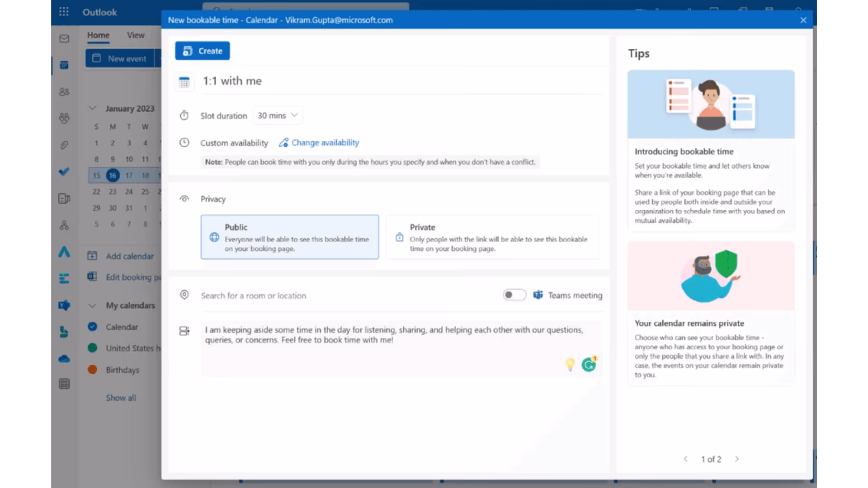Image resolution: width=868 pixels, height=488 pixels.
Task: Click into the description text box
Action: 401,349
